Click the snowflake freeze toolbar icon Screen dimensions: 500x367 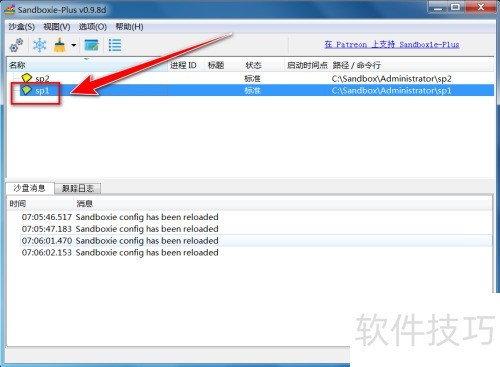pyautogui.click(x=39, y=45)
